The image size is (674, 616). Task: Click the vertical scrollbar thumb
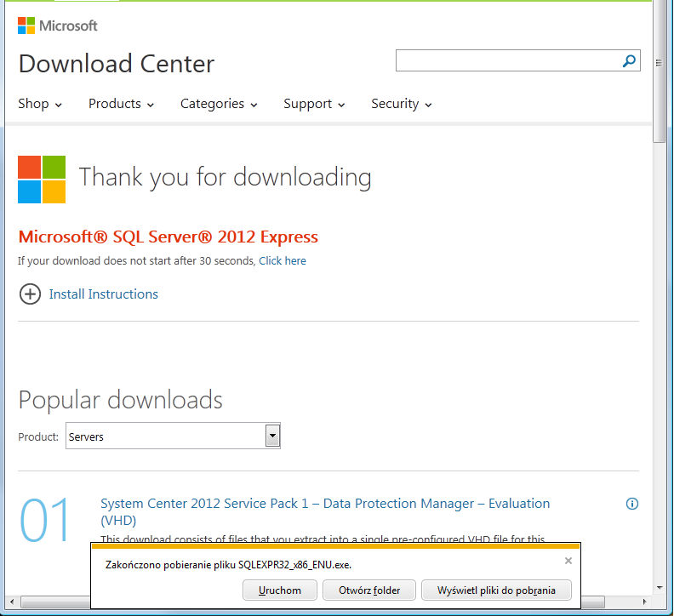[659, 71]
